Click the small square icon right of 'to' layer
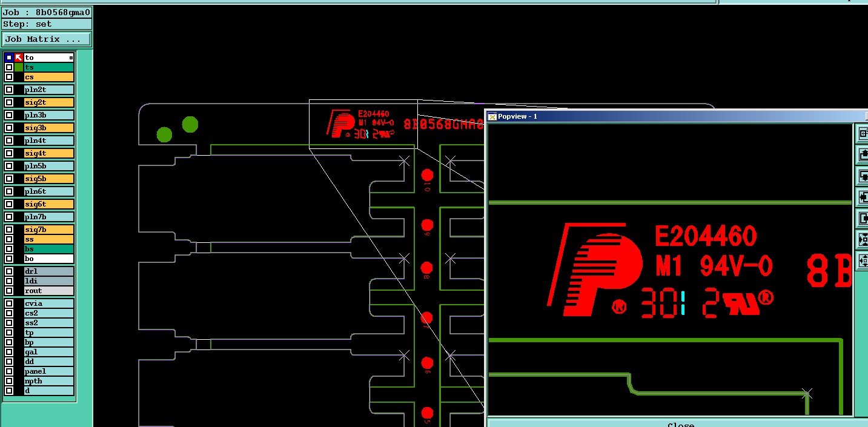 tap(71, 58)
